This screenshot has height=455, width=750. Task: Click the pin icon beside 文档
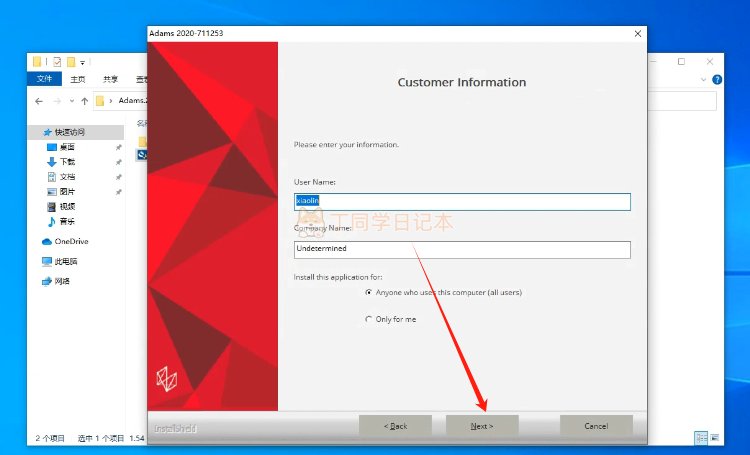coord(119,177)
